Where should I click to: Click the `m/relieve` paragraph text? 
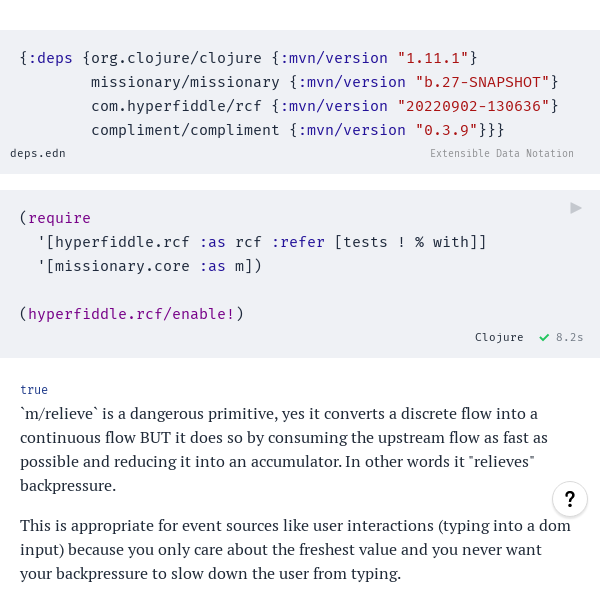[284, 450]
